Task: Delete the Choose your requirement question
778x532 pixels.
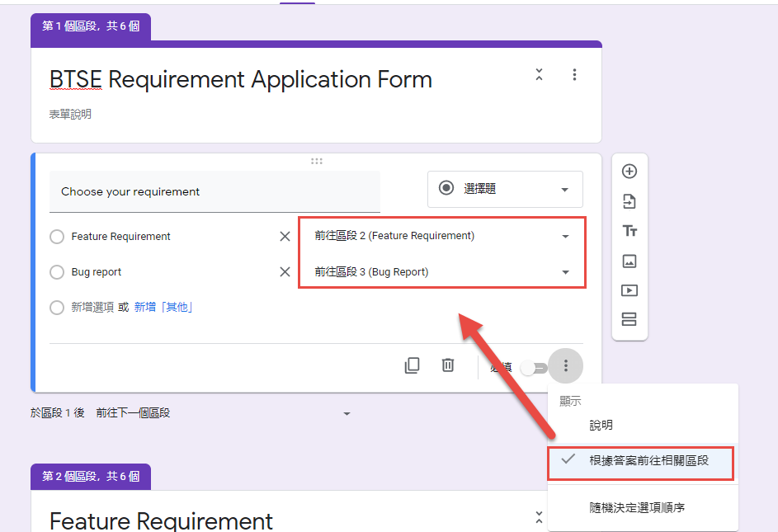Action: click(447, 365)
